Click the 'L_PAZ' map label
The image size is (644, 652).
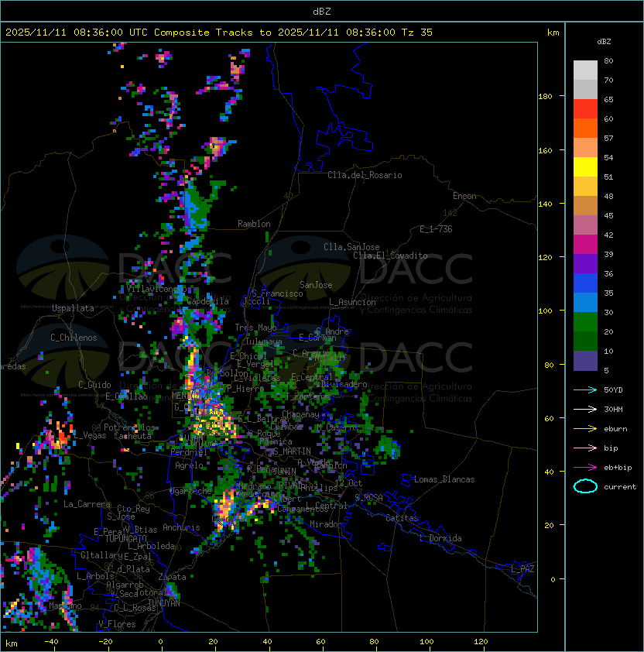click(522, 569)
